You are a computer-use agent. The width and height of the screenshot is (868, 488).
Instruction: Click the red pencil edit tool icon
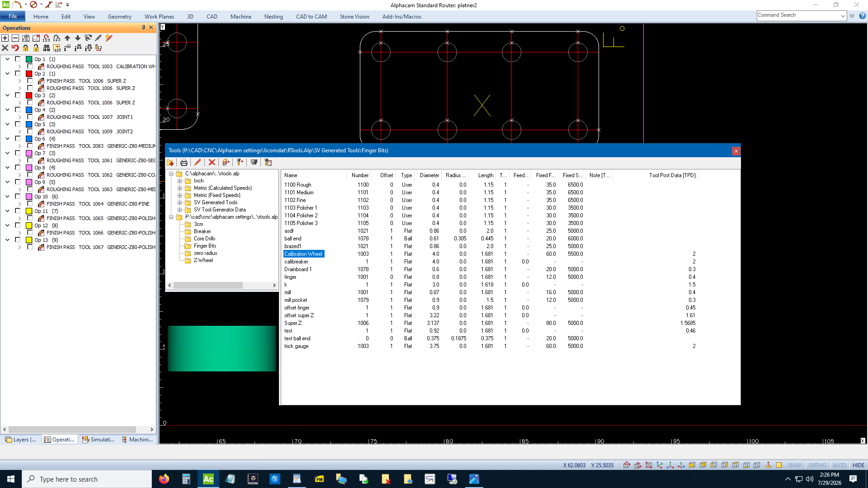pyautogui.click(x=198, y=162)
